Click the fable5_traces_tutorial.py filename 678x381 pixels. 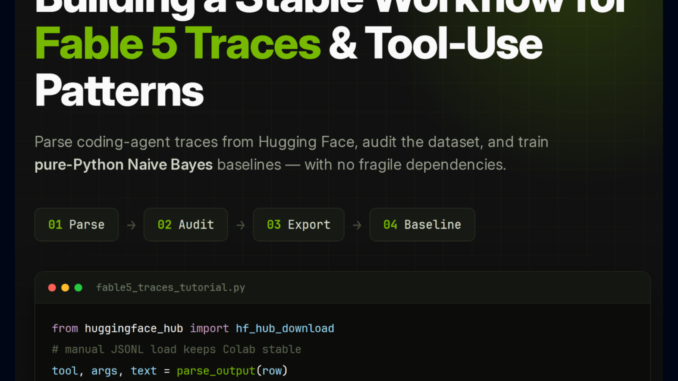pos(170,288)
